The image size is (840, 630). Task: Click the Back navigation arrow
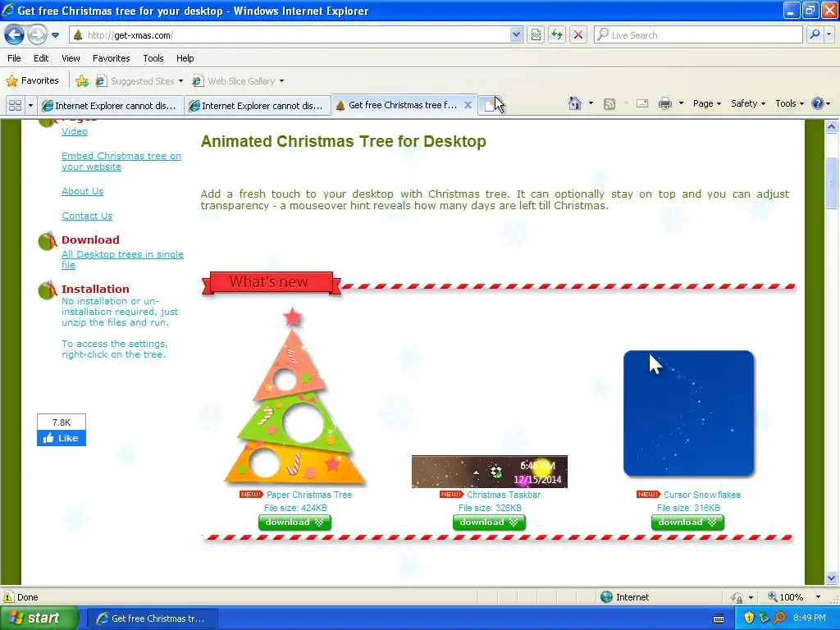[15, 35]
